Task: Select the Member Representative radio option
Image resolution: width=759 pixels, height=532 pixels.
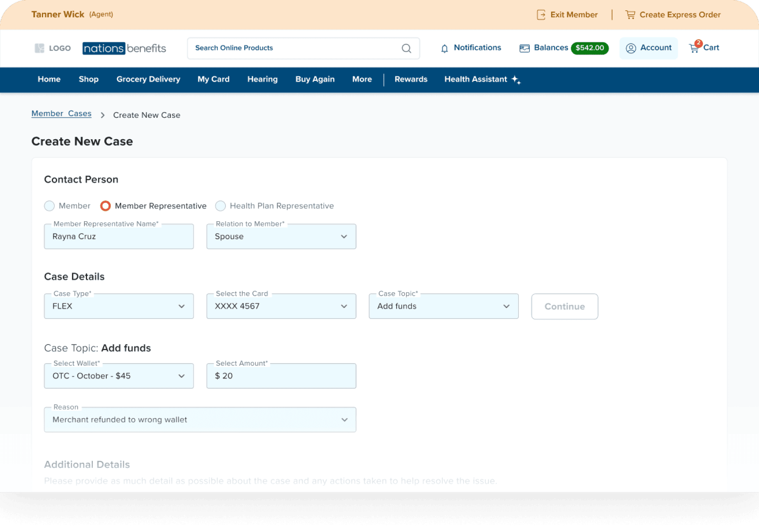Action: coord(106,206)
